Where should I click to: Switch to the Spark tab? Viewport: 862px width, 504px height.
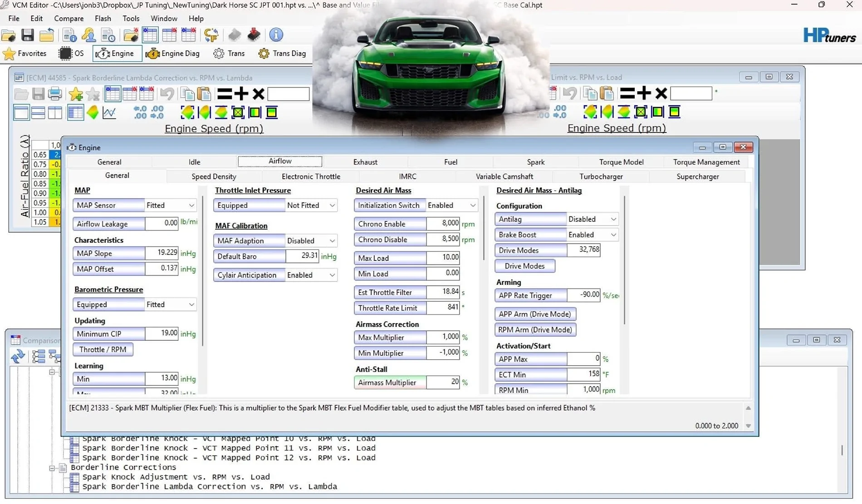coord(536,162)
